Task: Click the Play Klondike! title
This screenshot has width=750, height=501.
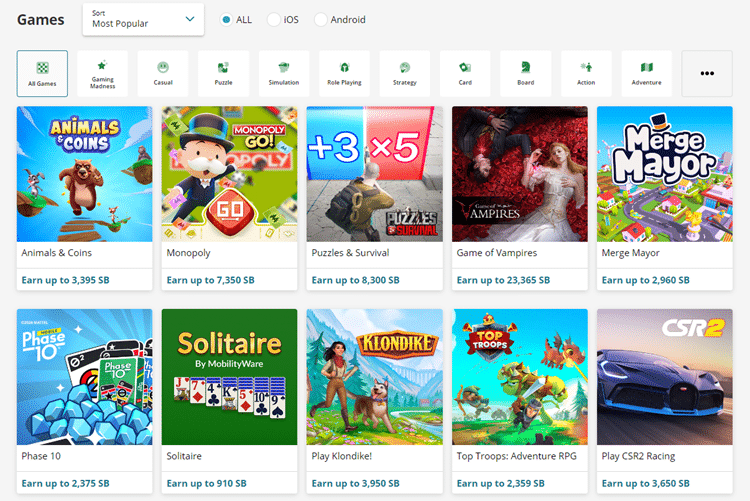Action: point(342,456)
